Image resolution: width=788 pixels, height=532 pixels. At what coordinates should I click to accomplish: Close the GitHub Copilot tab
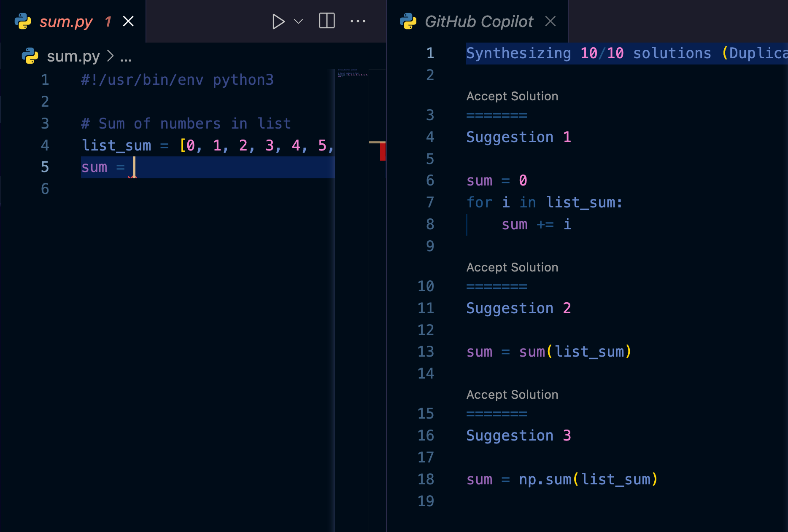551,21
